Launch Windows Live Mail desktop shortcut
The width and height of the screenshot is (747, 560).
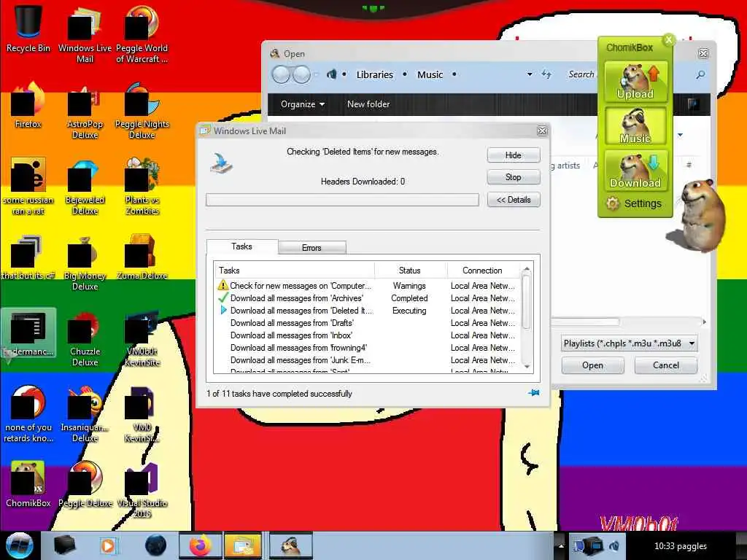pos(85,34)
